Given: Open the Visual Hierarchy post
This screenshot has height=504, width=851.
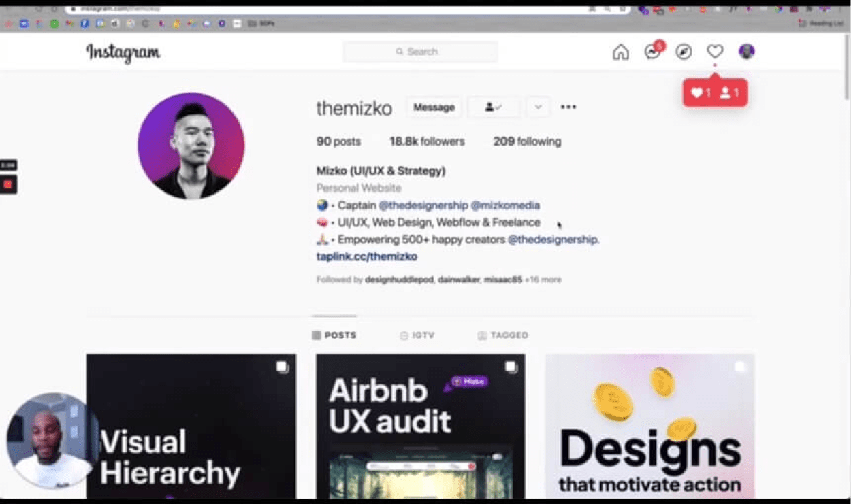Looking at the screenshot, I should pos(191,426).
